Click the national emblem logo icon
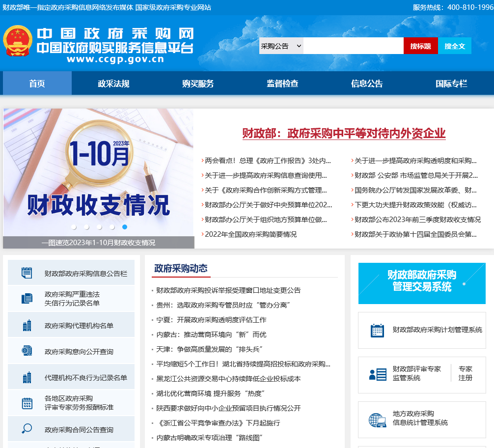Viewport: 494px width, 448px height. click(x=17, y=42)
